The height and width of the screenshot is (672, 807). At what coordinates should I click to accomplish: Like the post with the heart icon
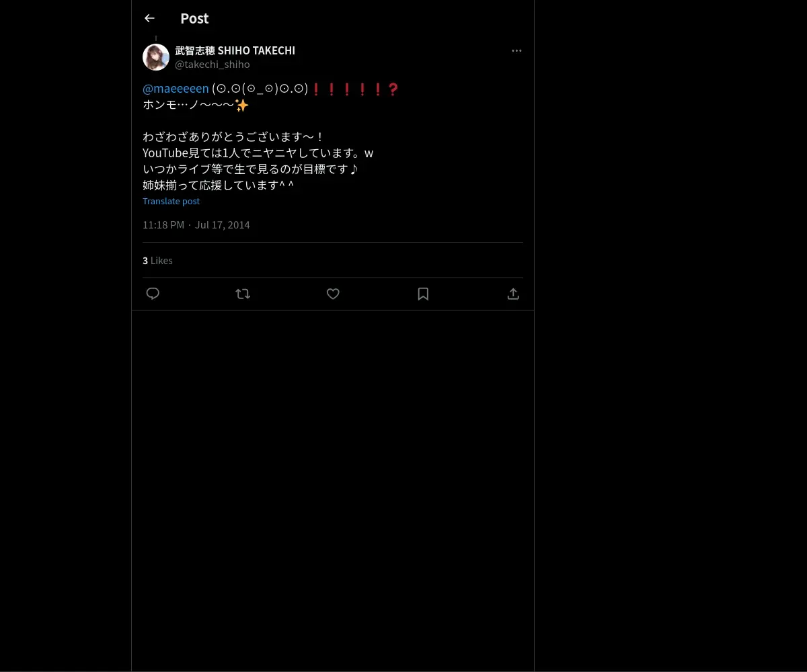pos(333,294)
